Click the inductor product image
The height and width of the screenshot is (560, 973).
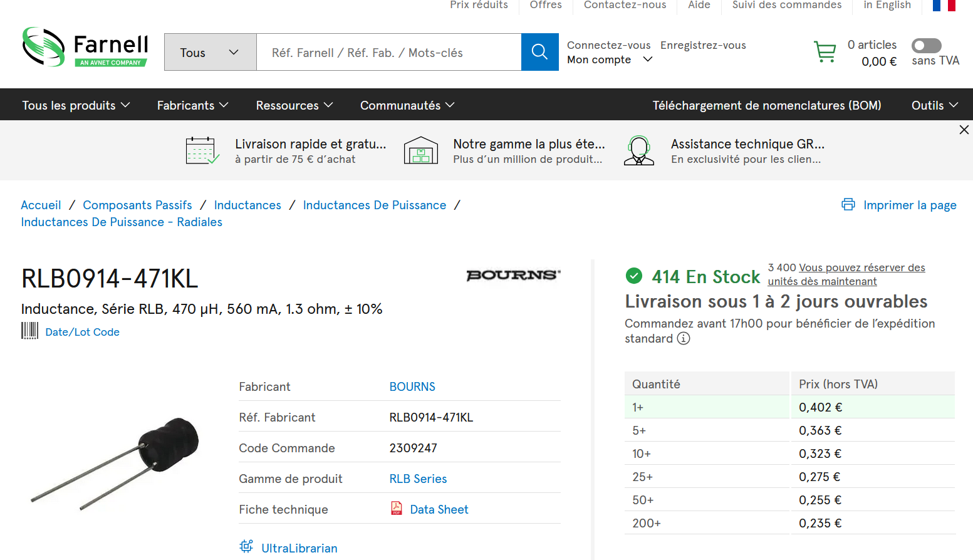[x=116, y=464]
